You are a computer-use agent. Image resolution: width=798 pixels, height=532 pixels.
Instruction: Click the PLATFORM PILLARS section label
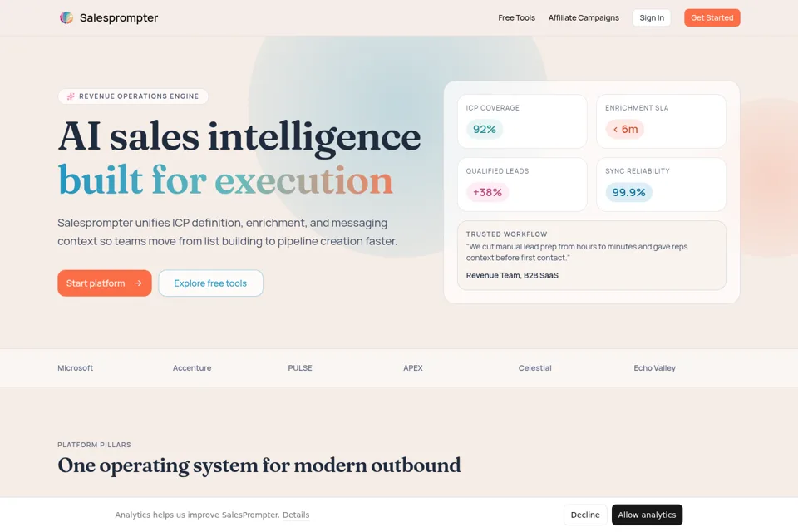(x=94, y=445)
